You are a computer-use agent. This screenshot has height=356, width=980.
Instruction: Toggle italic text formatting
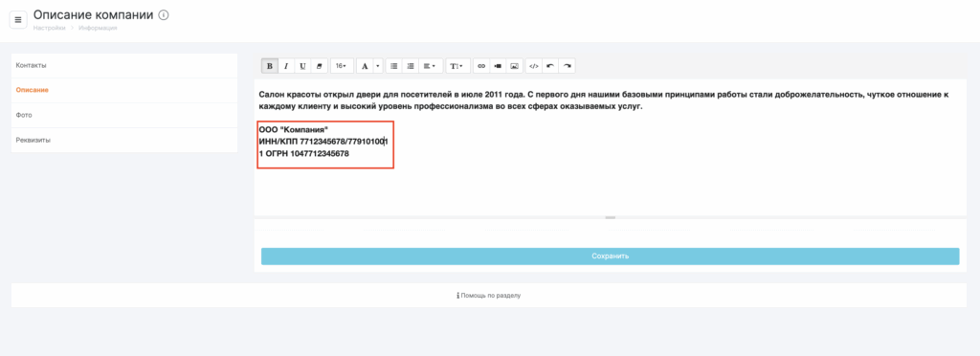(x=285, y=66)
